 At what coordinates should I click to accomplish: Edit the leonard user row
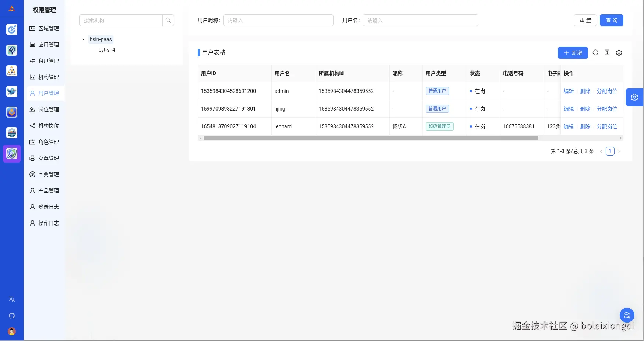(569, 126)
